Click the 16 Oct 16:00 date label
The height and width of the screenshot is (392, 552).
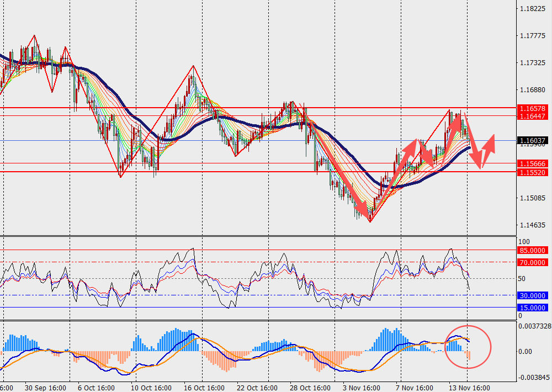click(x=203, y=388)
